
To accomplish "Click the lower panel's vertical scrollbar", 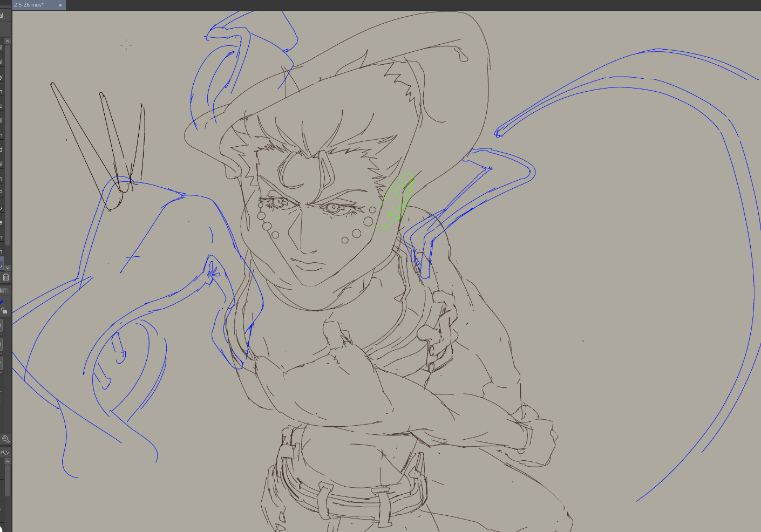I will [8, 480].
